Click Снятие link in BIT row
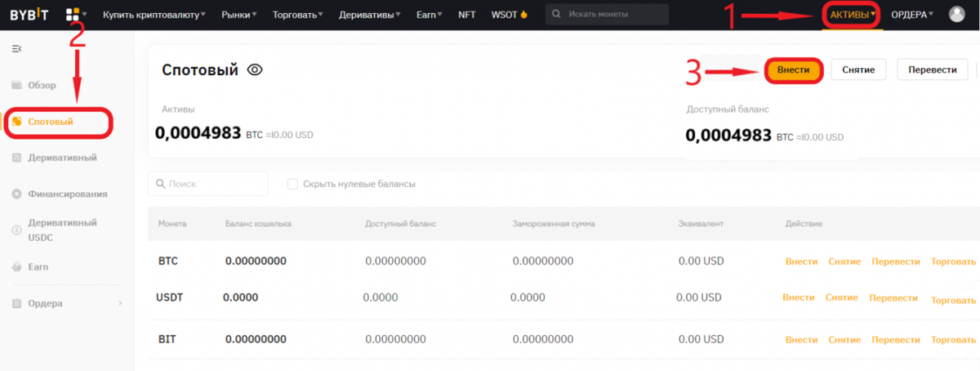The height and width of the screenshot is (371, 980). (x=844, y=339)
